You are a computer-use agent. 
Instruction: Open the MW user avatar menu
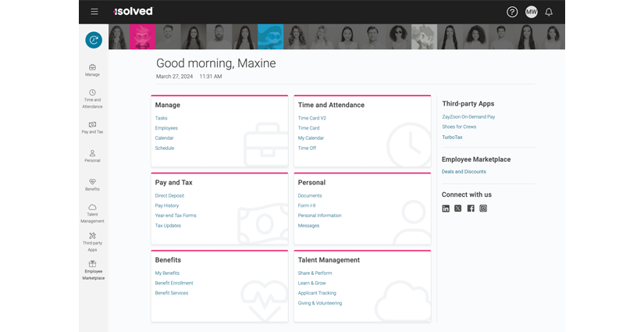click(x=532, y=12)
